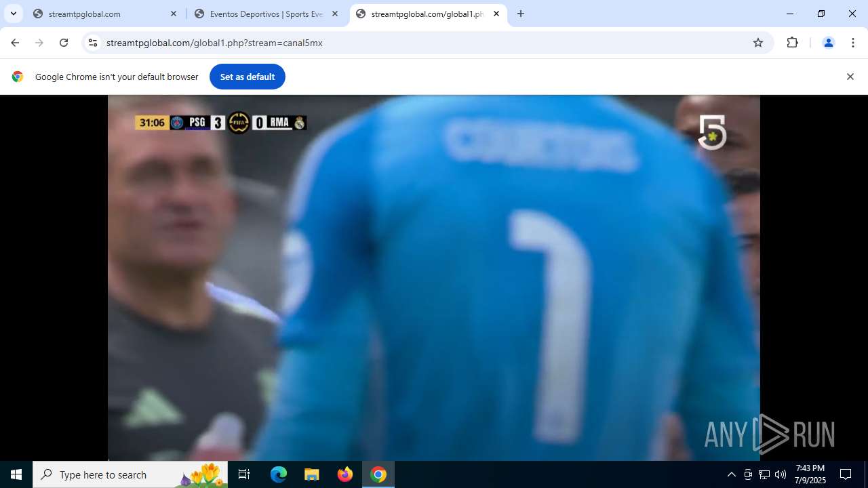Screen dimensions: 868x488
Task: Open the clock showing 7:43 PM
Action: 810,474
